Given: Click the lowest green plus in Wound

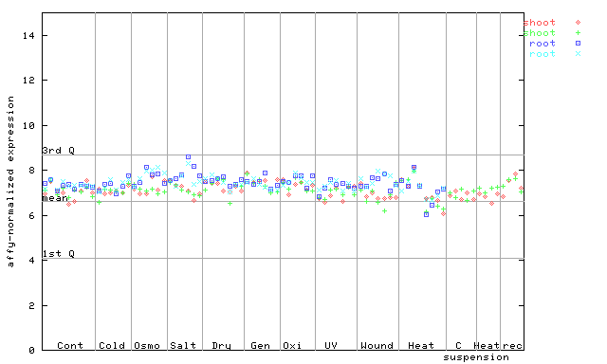Looking at the screenshot, I should 384,210.
